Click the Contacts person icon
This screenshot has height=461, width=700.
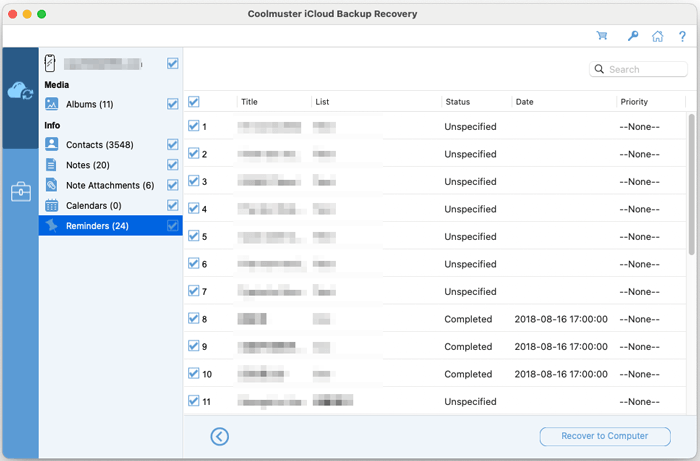coord(52,144)
